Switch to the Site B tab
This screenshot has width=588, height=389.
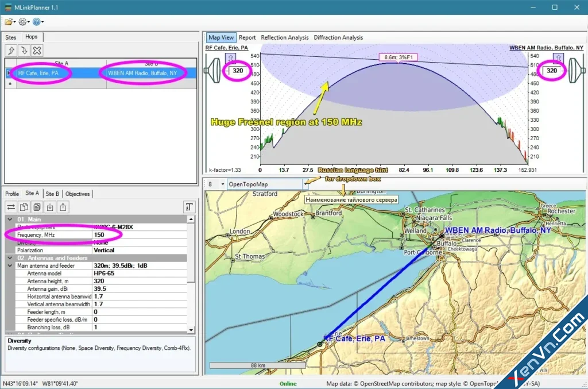pos(52,194)
